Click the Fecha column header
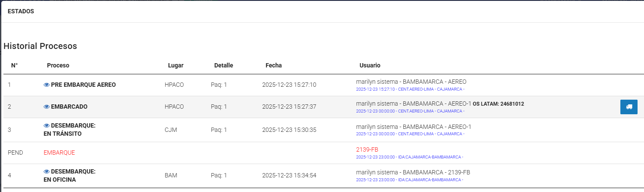This screenshot has width=644, height=192. [274, 65]
